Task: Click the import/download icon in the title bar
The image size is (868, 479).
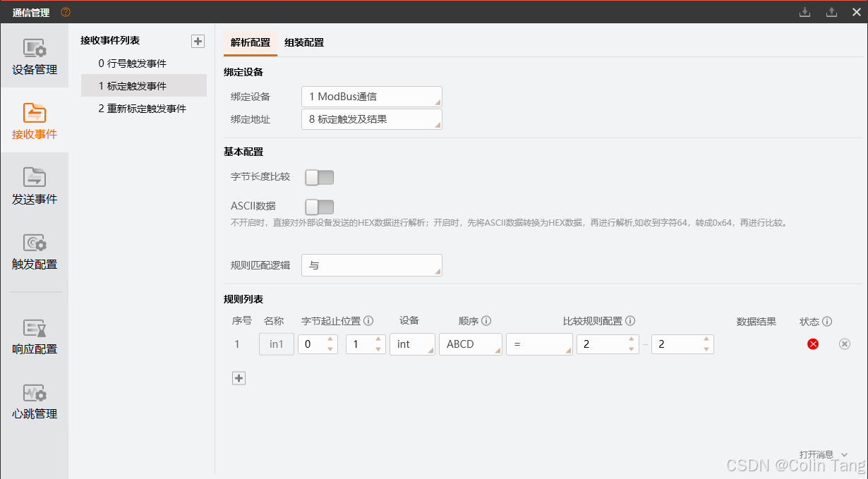Action: point(805,12)
